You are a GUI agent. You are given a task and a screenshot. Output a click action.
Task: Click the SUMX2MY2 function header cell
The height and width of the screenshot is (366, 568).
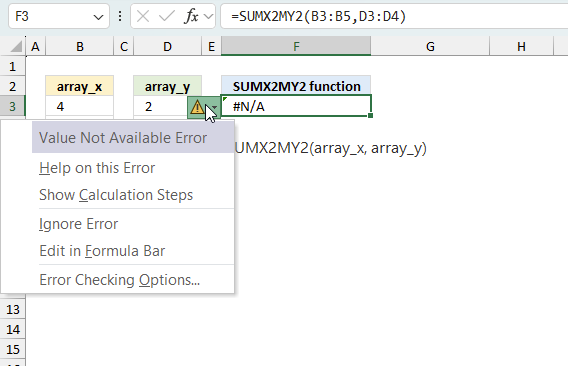point(296,86)
